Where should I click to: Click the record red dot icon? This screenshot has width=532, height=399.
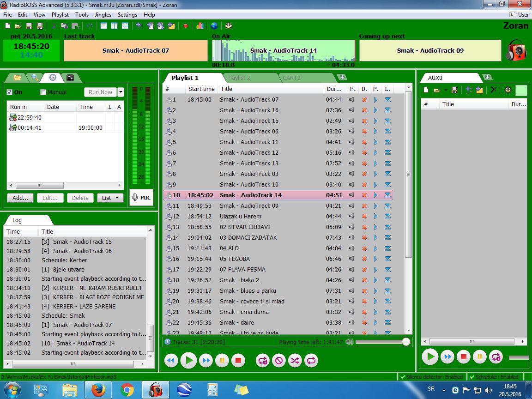pyautogui.click(x=186, y=26)
